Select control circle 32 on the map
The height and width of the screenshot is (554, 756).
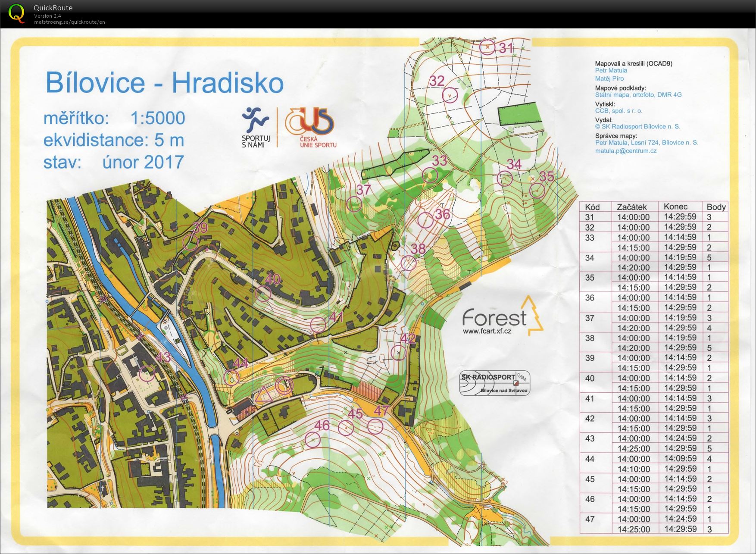coord(450,95)
